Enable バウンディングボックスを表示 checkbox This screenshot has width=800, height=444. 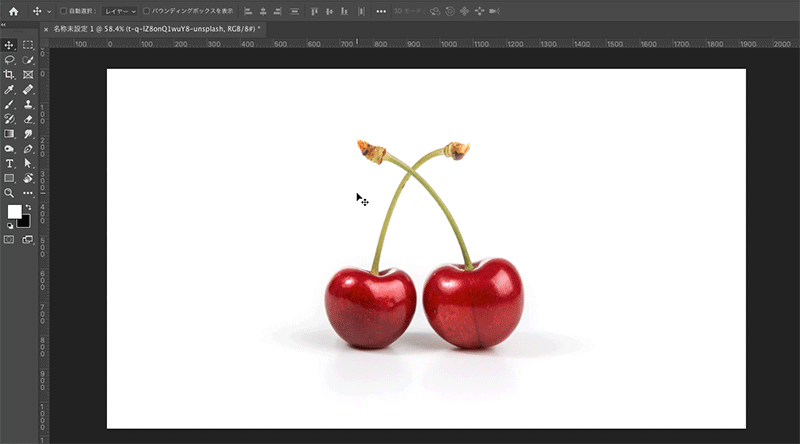click(146, 11)
